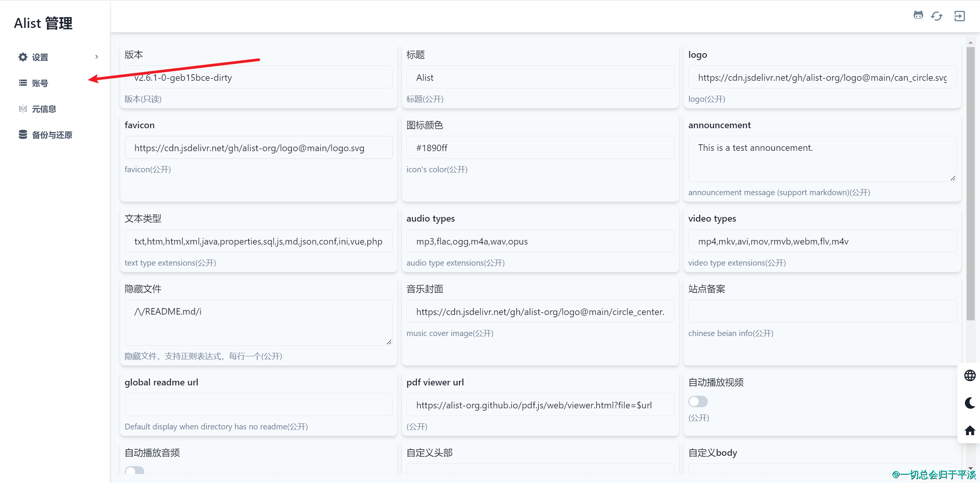
Task: Enable the 自动播放视频 switch
Action: point(697,401)
